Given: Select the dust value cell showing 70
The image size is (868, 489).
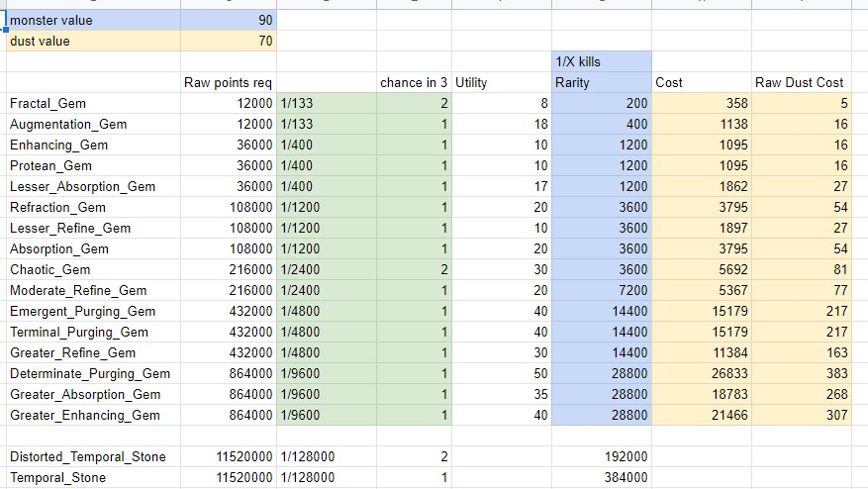Looking at the screenshot, I should (x=229, y=41).
